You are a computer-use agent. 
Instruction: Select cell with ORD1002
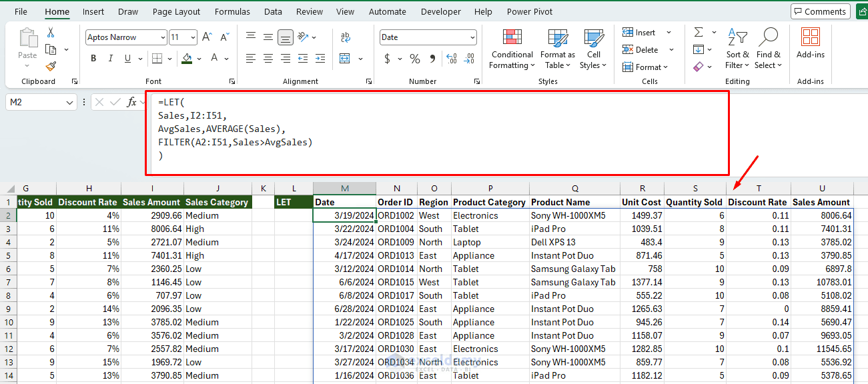click(x=396, y=215)
